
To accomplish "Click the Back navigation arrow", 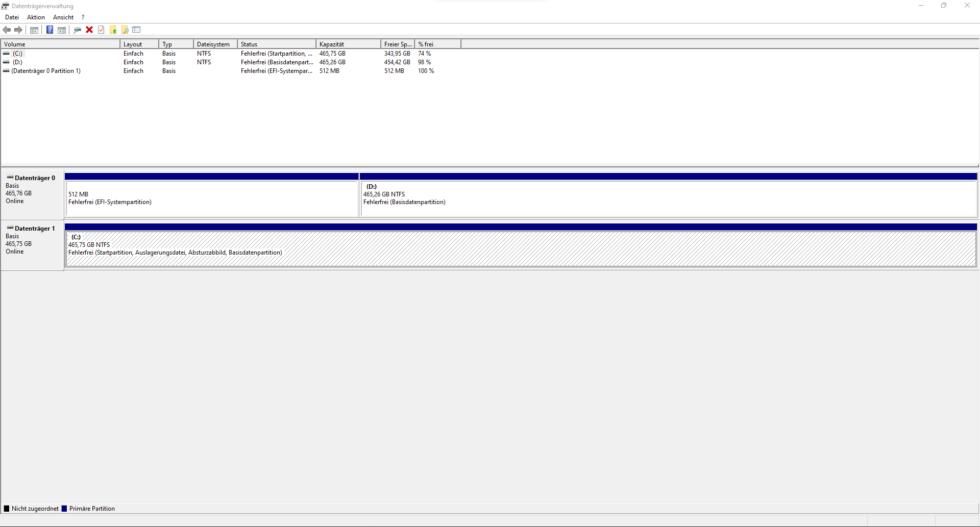I will tap(7, 30).
